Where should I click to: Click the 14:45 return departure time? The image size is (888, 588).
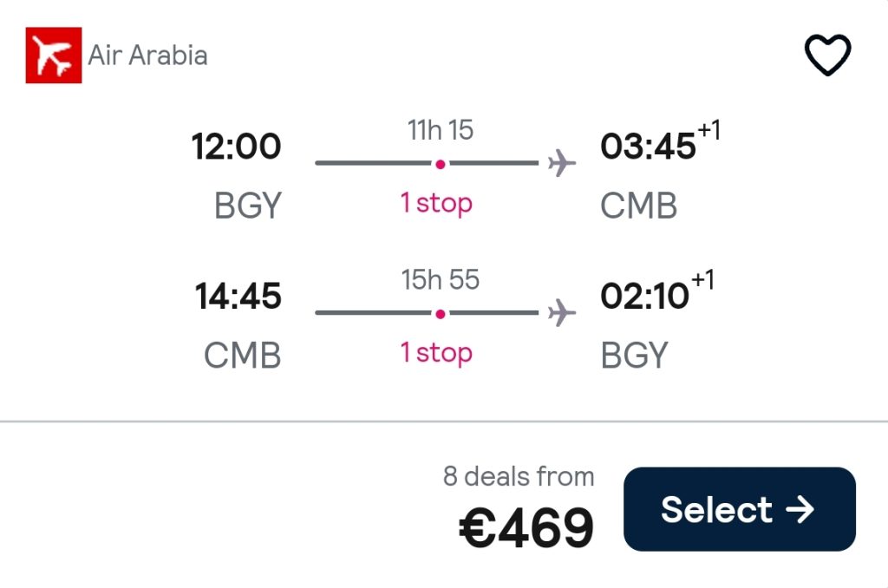(238, 296)
